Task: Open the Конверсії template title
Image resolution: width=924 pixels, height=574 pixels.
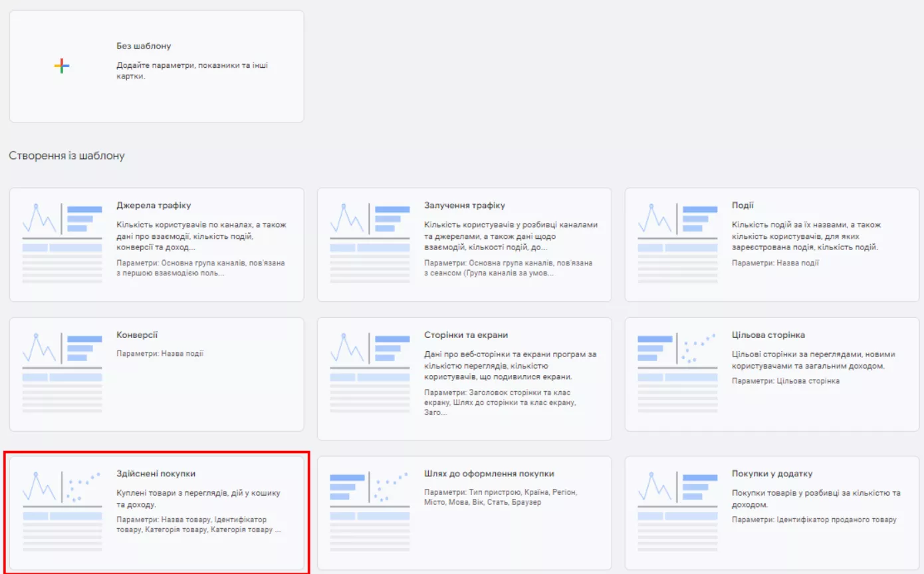Action: click(x=137, y=335)
